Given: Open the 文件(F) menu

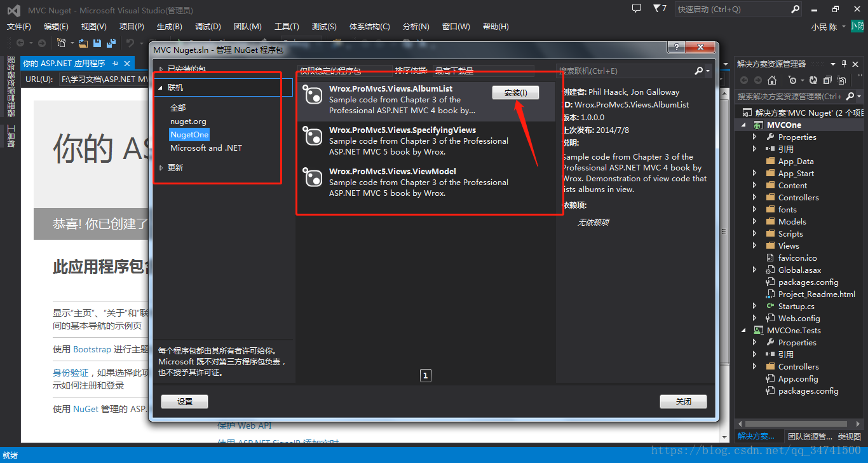Looking at the screenshot, I should point(19,27).
